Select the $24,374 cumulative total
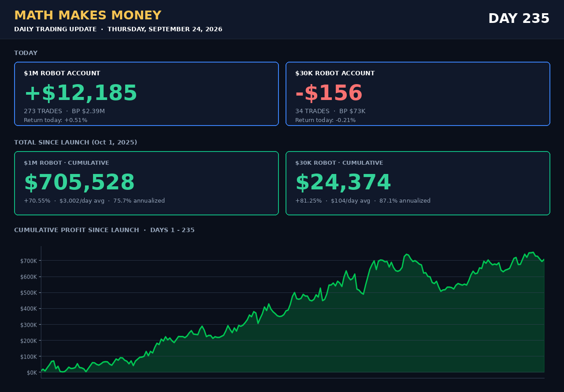 (x=343, y=183)
